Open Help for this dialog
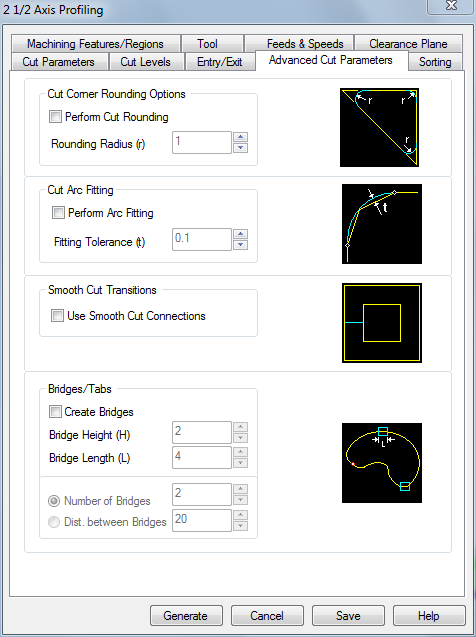This screenshot has width=476, height=637. (x=429, y=616)
